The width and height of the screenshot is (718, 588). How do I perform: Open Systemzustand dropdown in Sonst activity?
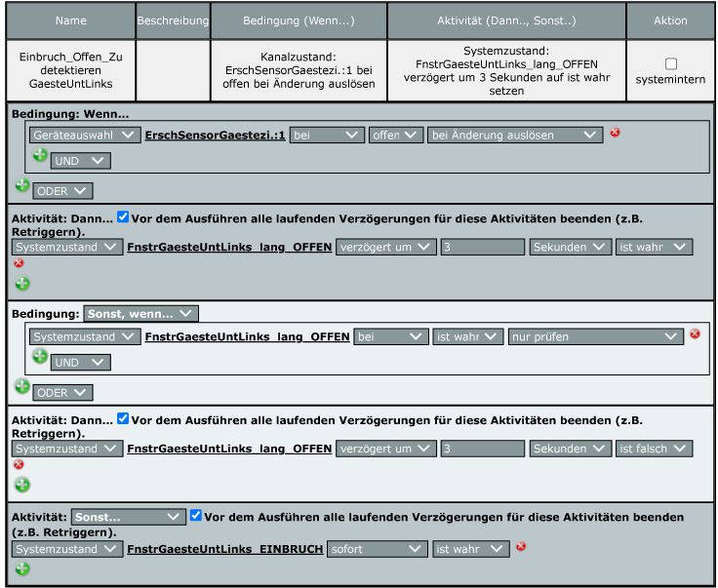pos(67,549)
